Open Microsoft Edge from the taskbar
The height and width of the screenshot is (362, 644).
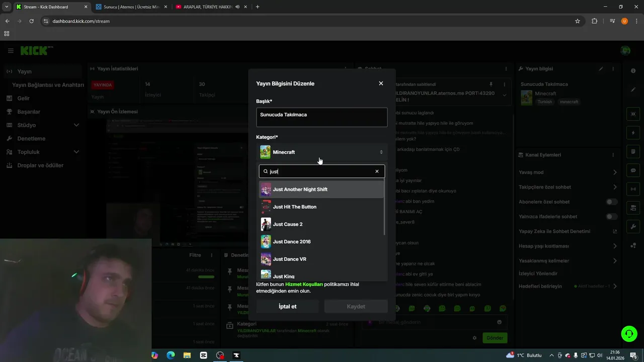[171, 355]
